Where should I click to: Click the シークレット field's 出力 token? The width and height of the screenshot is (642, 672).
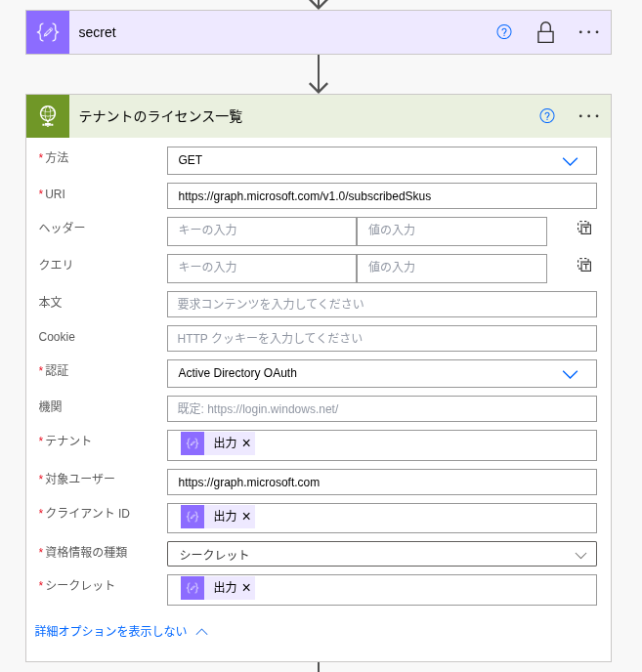(218, 588)
